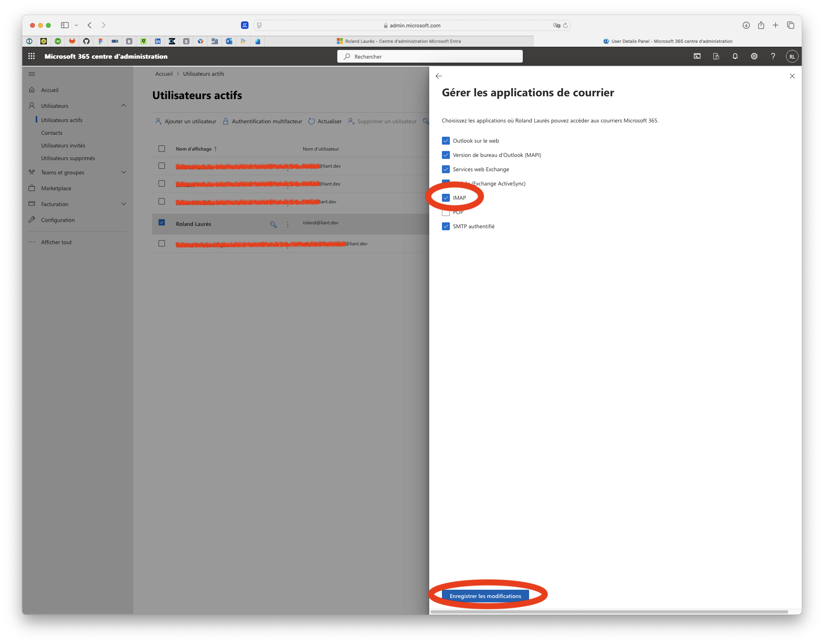Click the panel's horizontal scrollbar
Screen dimensions: 824x644
pyautogui.click(x=609, y=612)
